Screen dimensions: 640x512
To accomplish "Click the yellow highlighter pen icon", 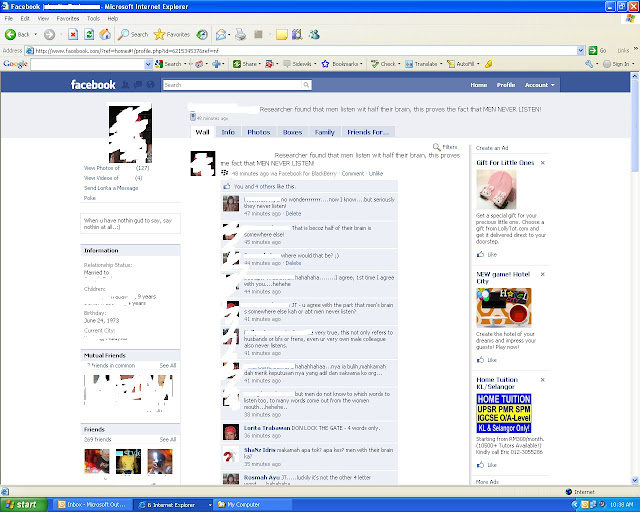I will point(489,64).
